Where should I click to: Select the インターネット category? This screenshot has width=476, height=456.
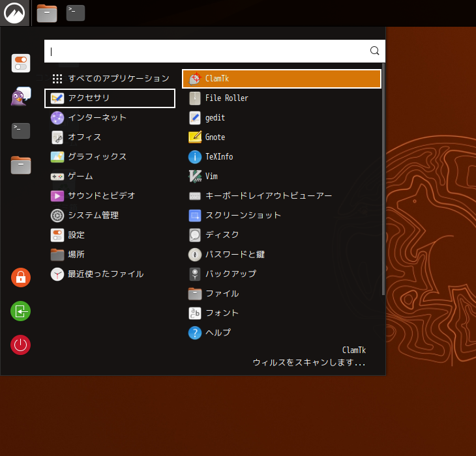point(110,118)
